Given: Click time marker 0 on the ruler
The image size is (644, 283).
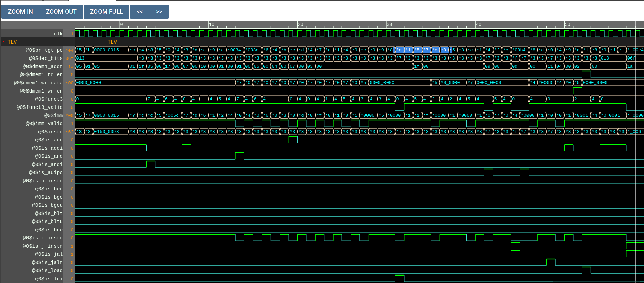Looking at the screenshot, I should 121,24.
